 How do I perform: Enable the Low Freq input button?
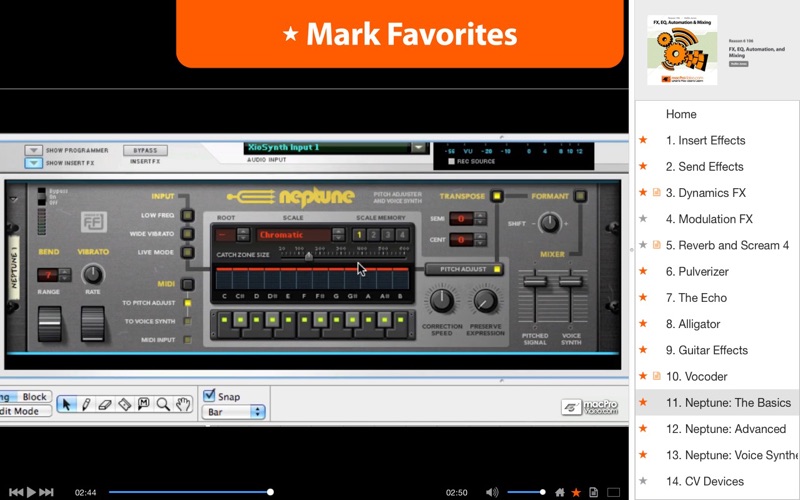(188, 215)
